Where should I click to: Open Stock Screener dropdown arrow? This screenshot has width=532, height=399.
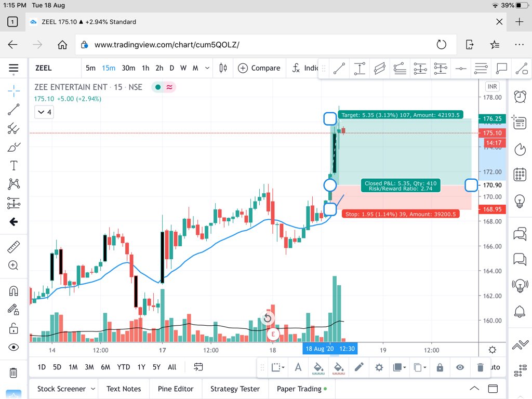93,389
